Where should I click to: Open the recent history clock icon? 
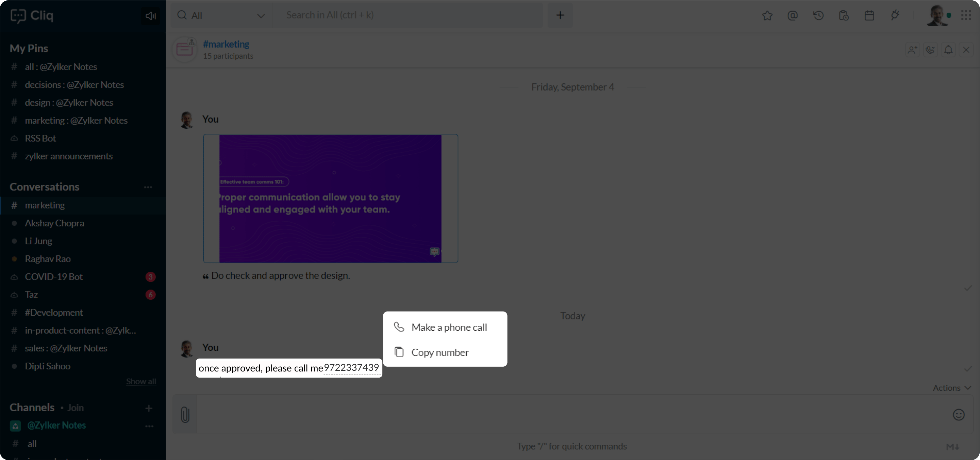coord(818,16)
